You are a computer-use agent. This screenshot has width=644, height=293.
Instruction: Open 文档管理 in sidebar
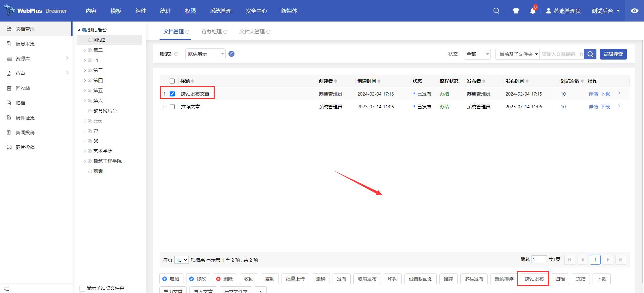36,29
